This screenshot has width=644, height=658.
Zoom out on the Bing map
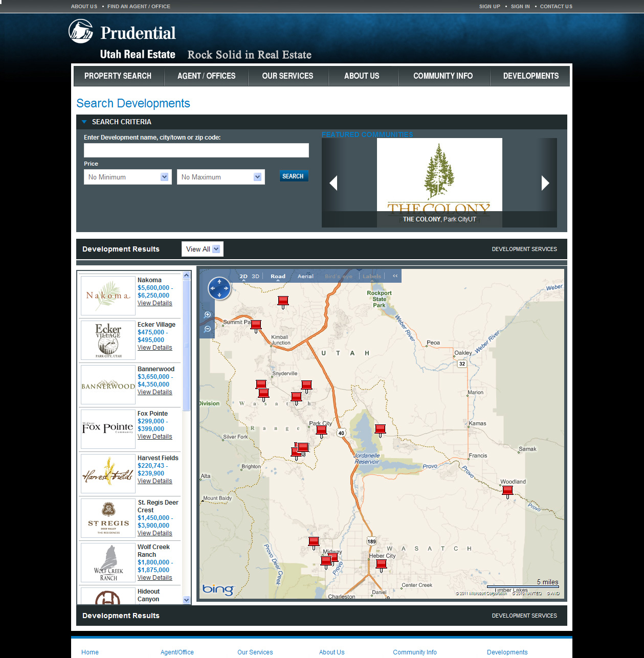[x=208, y=329]
